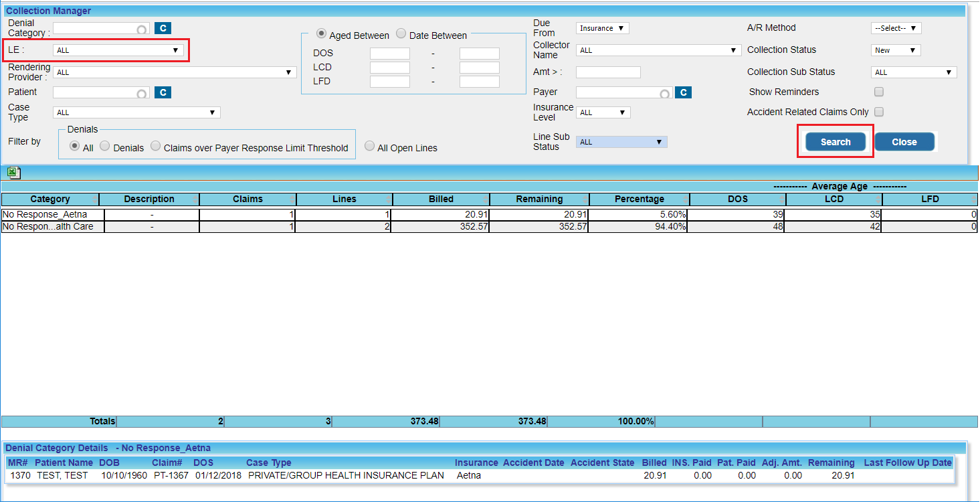
Task: Click the Close button
Action: tap(904, 142)
